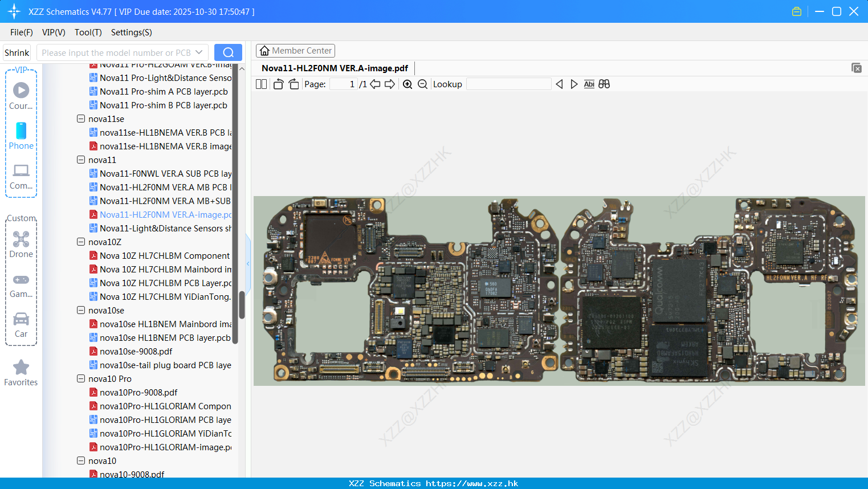Viewport: 868px width, 489px height.
Task: Open the Member Center
Action: tap(295, 51)
